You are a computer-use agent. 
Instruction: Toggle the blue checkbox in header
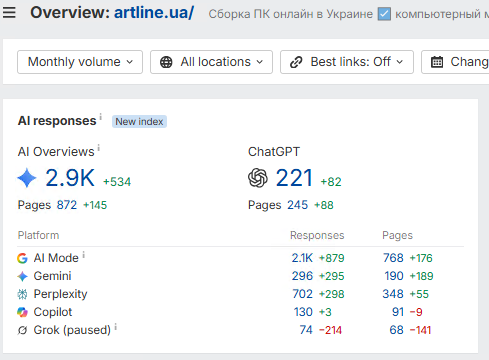coord(384,14)
